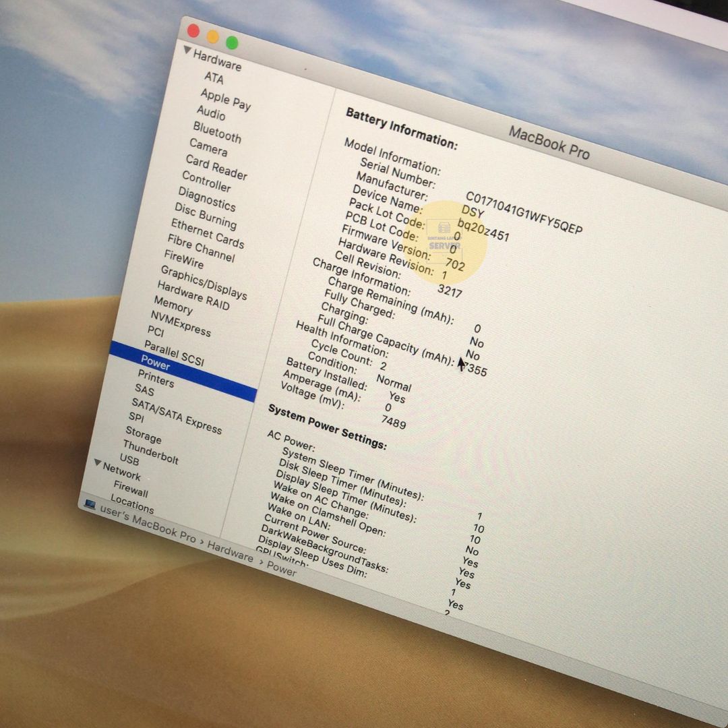728x728 pixels.
Task: Click Power in the path bar
Action: tap(281, 568)
